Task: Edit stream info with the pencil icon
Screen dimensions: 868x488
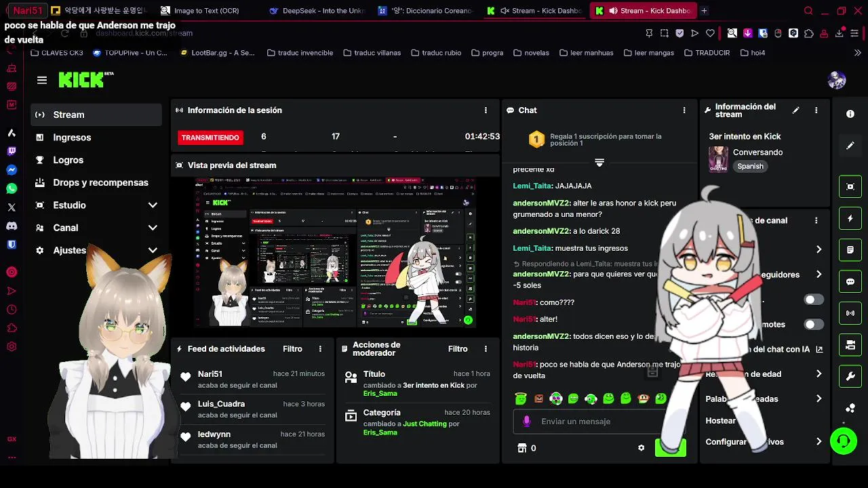Action: tap(796, 110)
